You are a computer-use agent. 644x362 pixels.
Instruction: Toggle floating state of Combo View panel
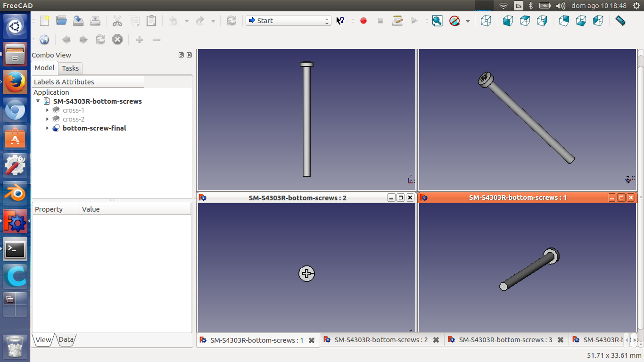click(181, 55)
